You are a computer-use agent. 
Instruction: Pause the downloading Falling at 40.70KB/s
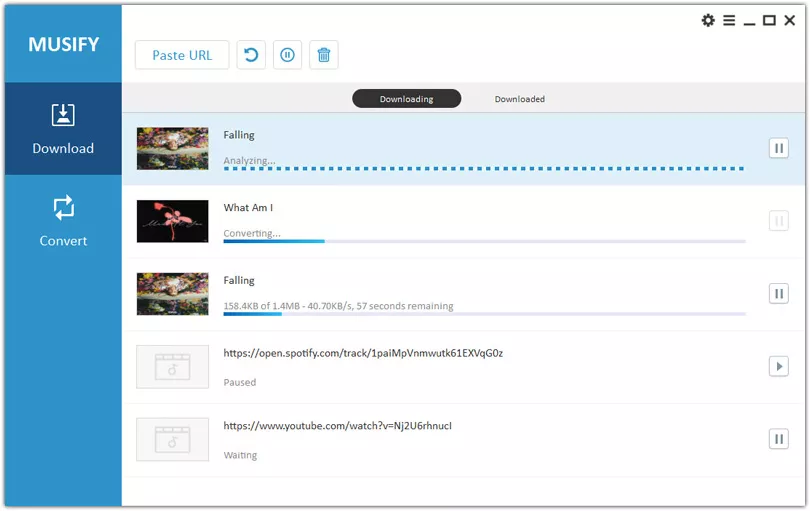[x=778, y=293]
